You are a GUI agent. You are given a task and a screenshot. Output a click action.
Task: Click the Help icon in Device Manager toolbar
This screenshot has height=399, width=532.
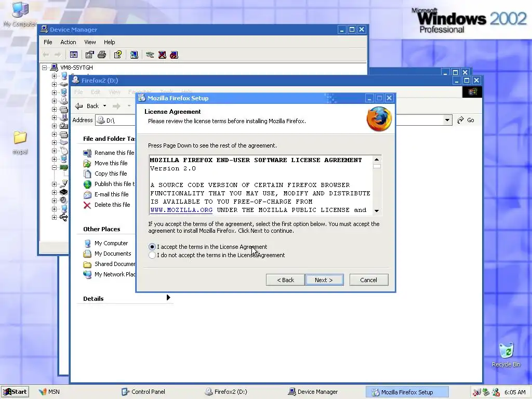[118, 55]
